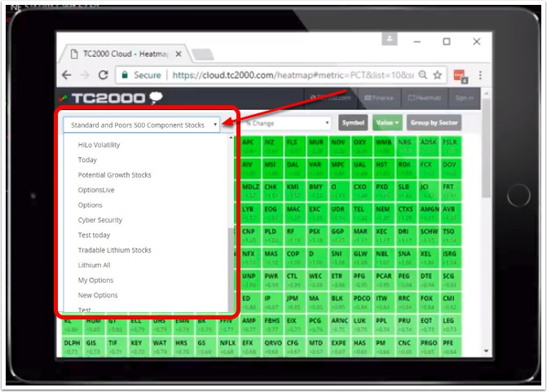Click the PFE heatmap tile
Image resolution: width=547 pixels, height=392 pixels.
tap(450, 347)
